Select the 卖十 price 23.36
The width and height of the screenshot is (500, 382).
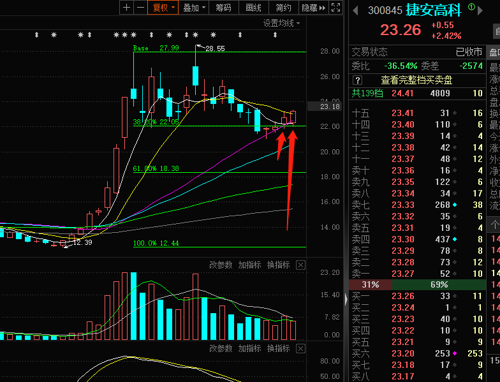tap(403, 170)
